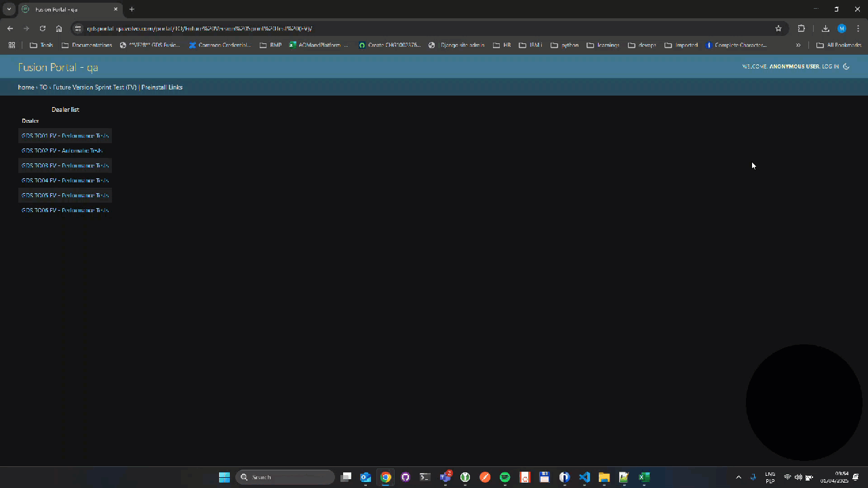Expand the hidden bookmarks overflow chevron
The image size is (868, 488).
pos(798,45)
